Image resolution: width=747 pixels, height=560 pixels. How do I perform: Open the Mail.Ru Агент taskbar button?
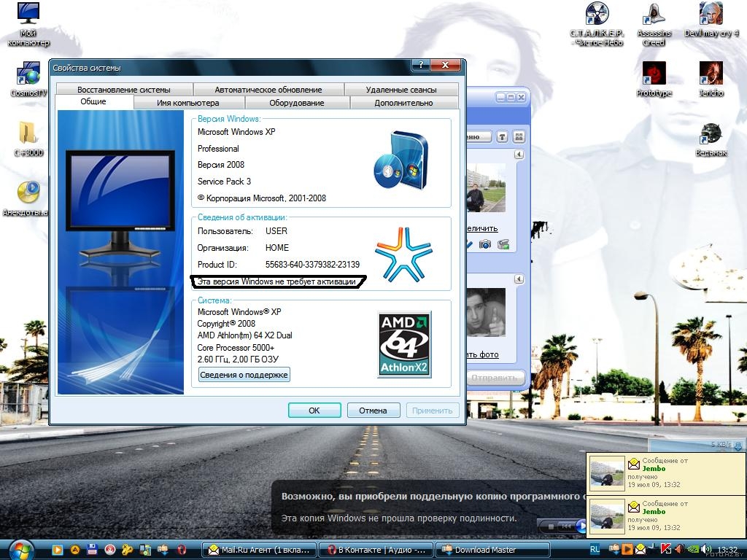[260, 550]
